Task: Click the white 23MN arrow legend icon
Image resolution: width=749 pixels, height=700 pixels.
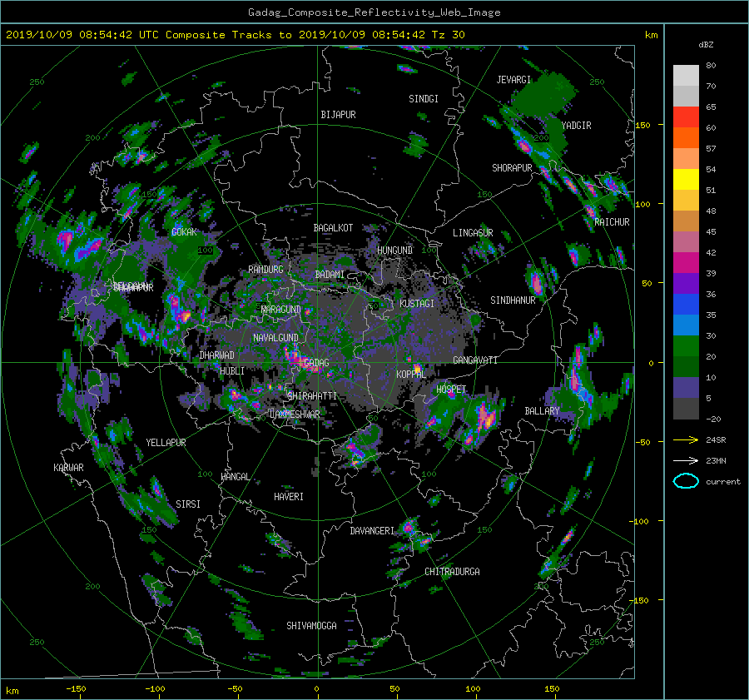Action: (x=686, y=460)
